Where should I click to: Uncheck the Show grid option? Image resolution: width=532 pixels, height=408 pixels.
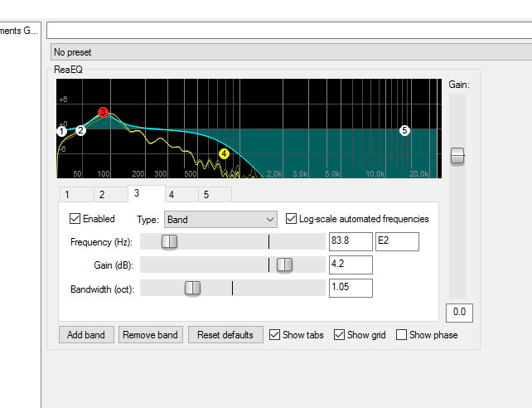tap(339, 335)
